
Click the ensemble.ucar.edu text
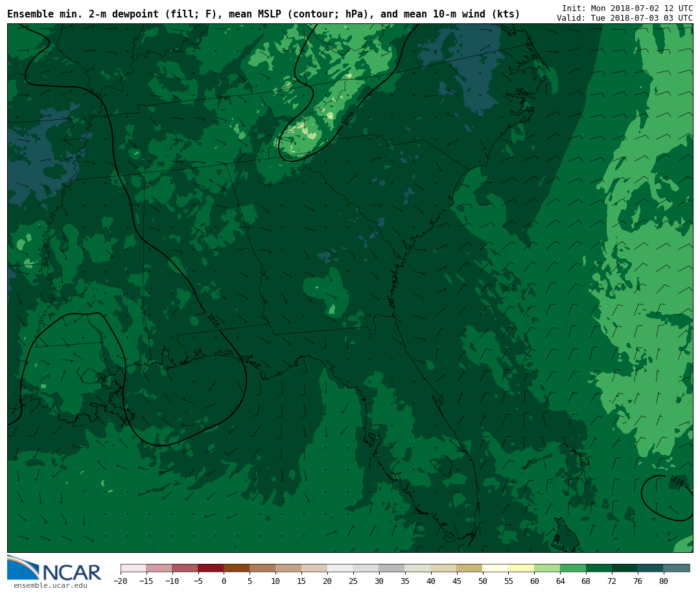coord(51,585)
